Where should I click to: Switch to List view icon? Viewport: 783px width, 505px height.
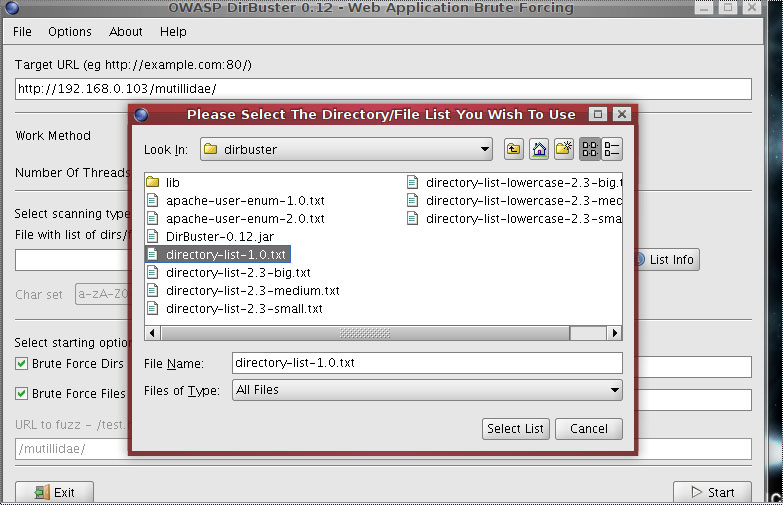point(589,149)
